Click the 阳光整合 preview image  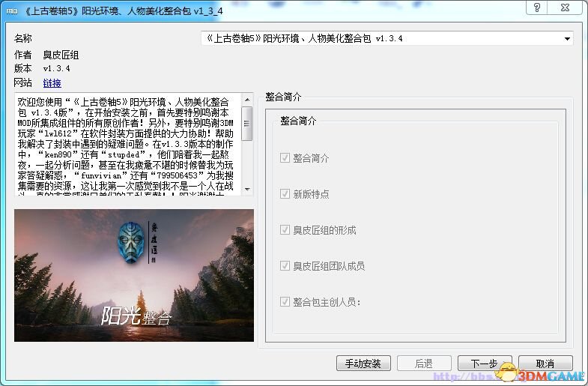click(x=134, y=275)
